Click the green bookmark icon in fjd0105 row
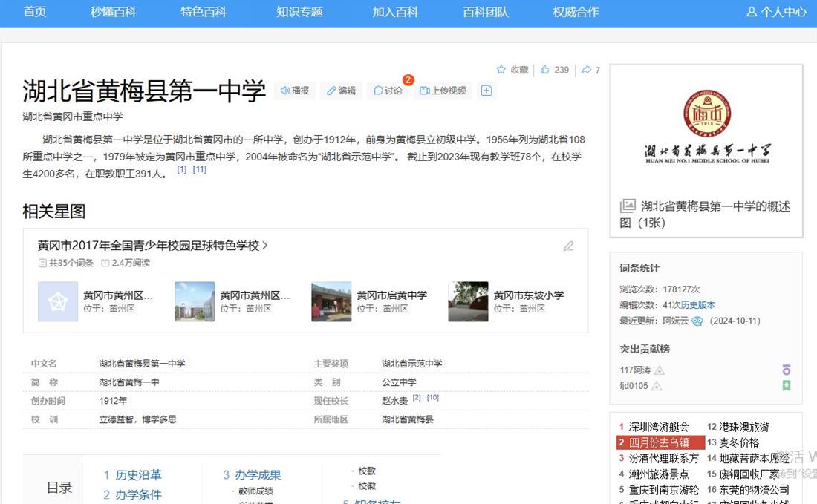The image size is (817, 504). [x=787, y=385]
